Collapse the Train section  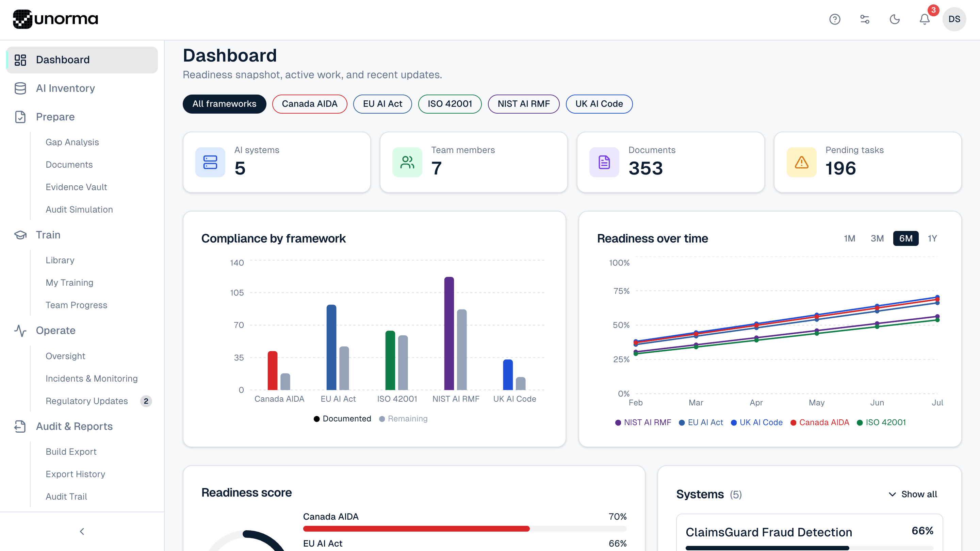(82, 235)
